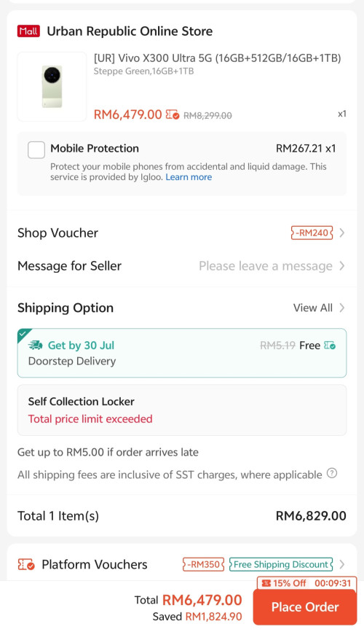
Task: Click the Please leave a message field
Action: point(266,266)
